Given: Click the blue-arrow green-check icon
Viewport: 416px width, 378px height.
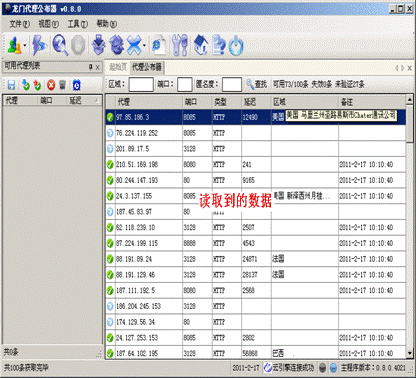Looking at the screenshot, I should click(x=25, y=85).
